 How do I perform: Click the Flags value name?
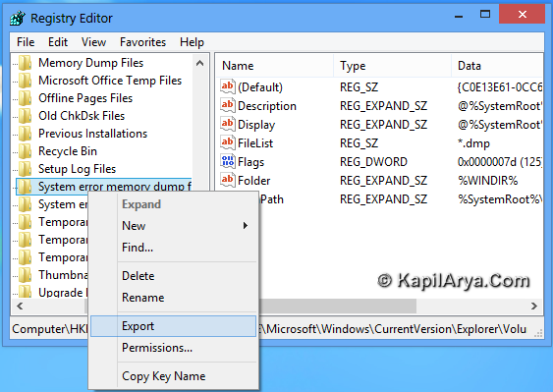point(250,162)
